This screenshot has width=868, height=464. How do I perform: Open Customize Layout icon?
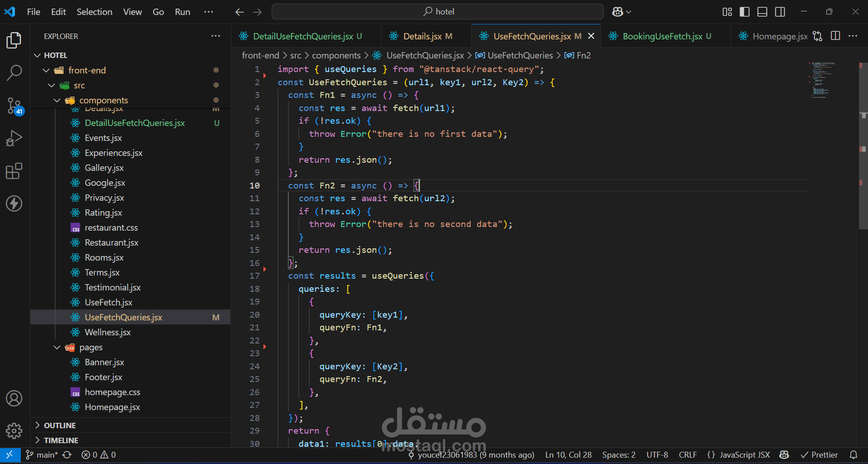[x=727, y=12]
